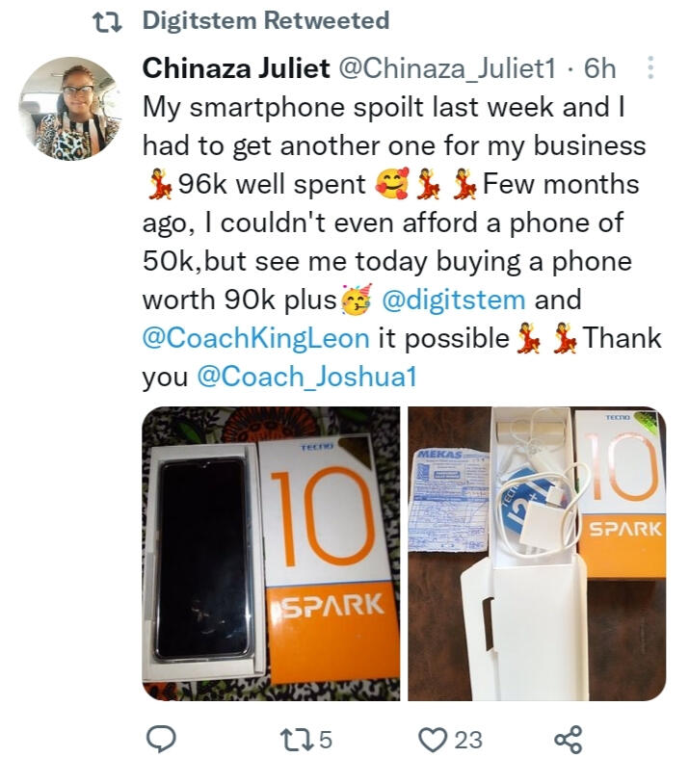View the right photo with receipt and charger

point(537,554)
